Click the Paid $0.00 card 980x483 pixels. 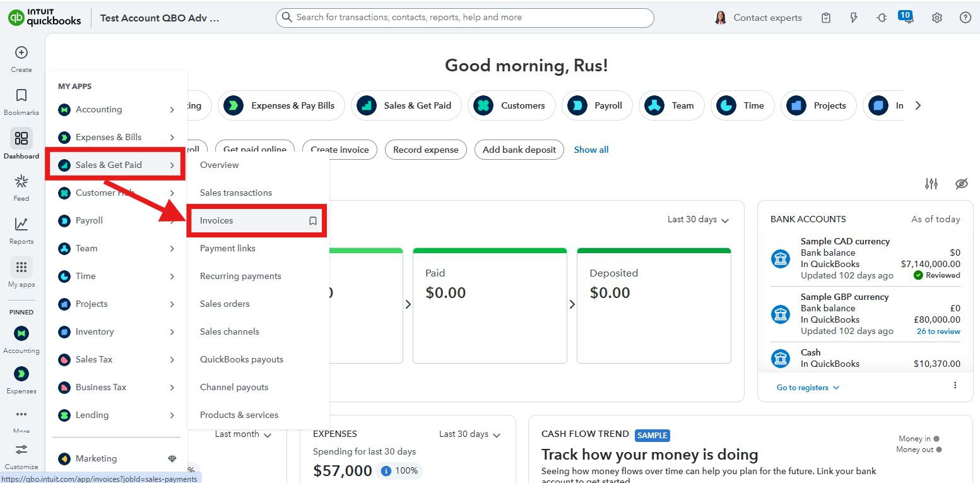490,306
